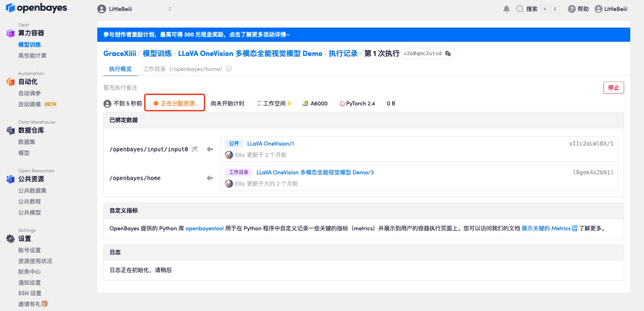Click the GraceXiiii breadcrumb link
The image size is (644, 311).
pos(119,54)
